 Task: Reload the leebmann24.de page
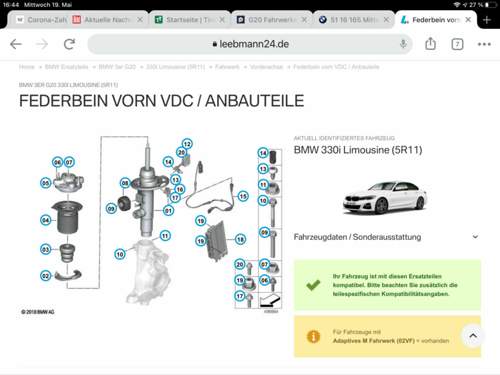click(69, 44)
